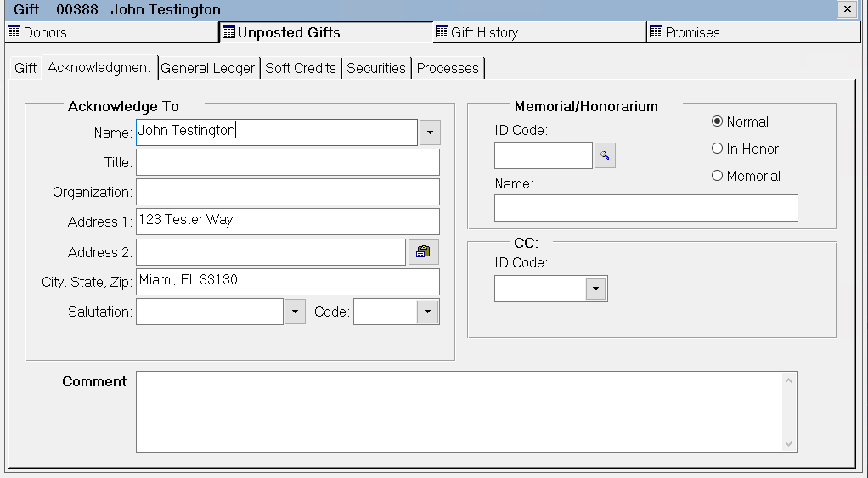
Task: Close the Gift window with the X button
Action: 847,8
